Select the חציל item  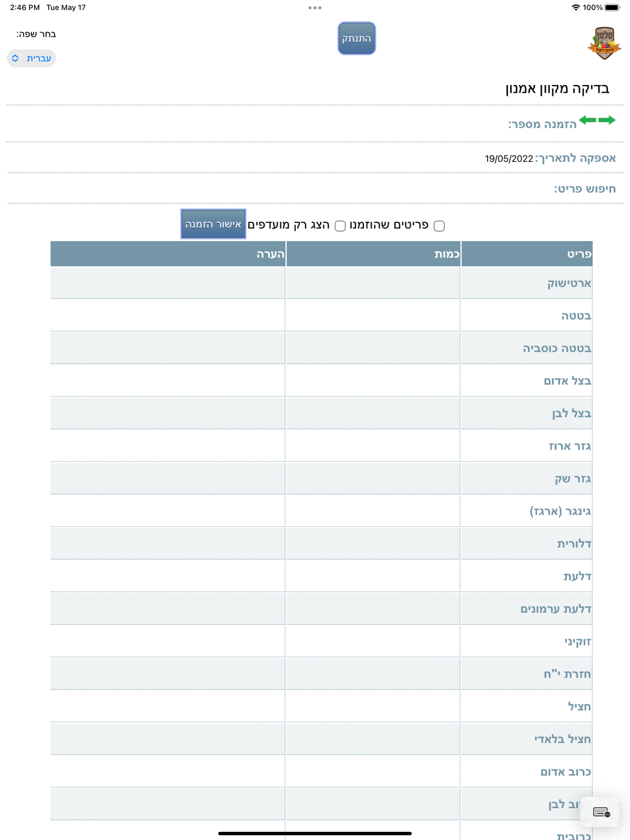point(580,707)
